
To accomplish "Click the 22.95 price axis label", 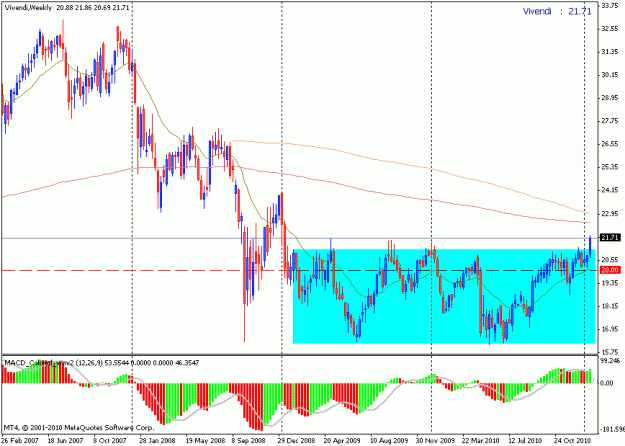I will [x=610, y=214].
